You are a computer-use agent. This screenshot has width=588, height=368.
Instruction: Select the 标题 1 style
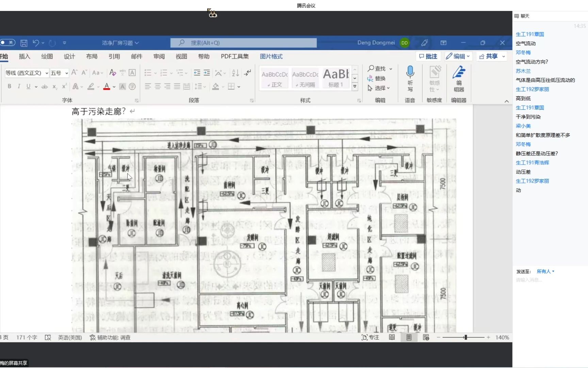336,78
